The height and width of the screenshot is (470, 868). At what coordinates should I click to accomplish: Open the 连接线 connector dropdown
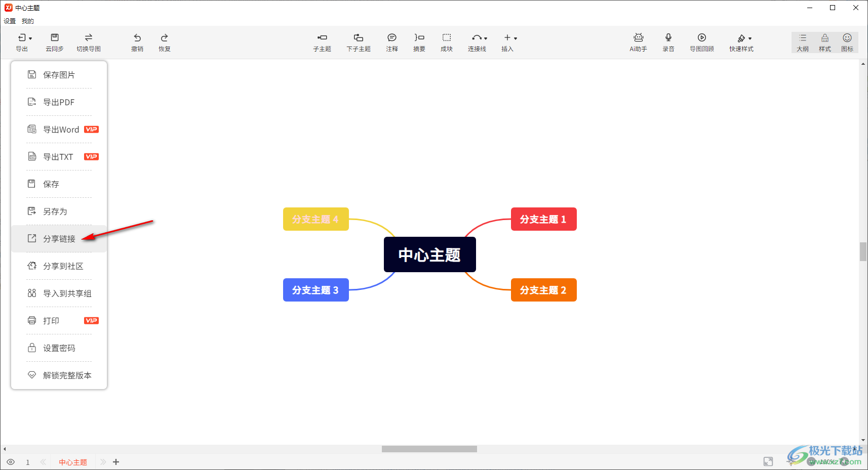coord(478,42)
